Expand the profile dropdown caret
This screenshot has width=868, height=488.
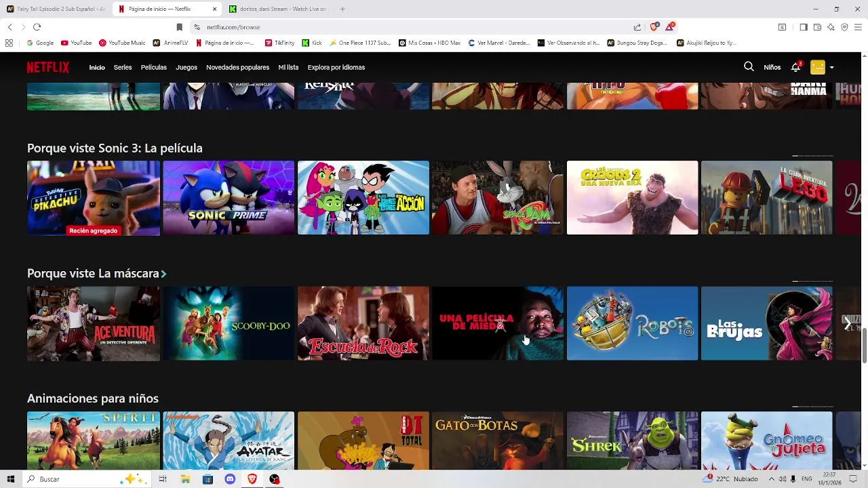(x=832, y=68)
